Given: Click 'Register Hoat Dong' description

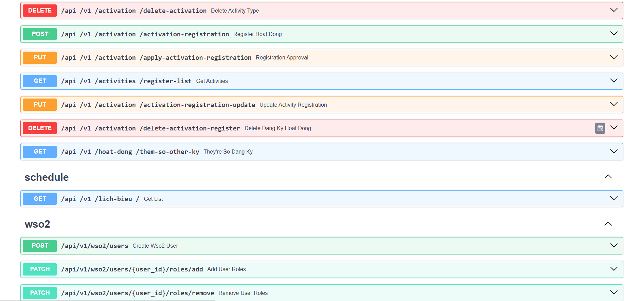Looking at the screenshot, I should tap(257, 34).
